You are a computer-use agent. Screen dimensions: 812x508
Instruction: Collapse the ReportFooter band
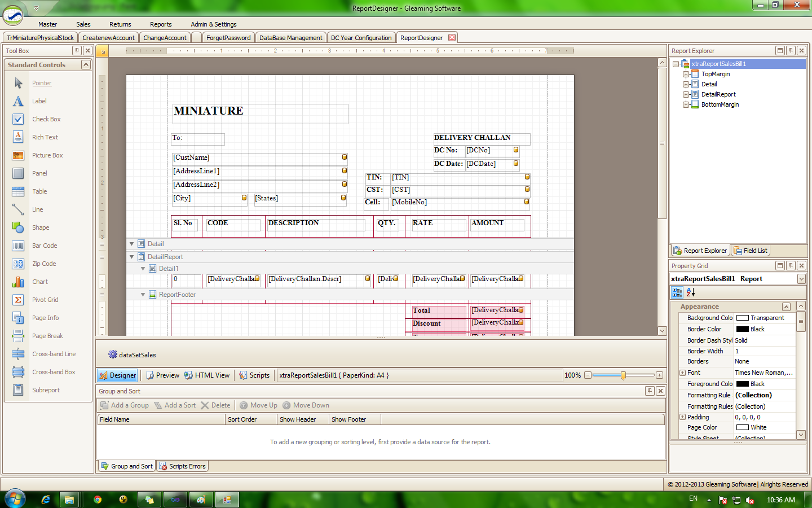(143, 295)
